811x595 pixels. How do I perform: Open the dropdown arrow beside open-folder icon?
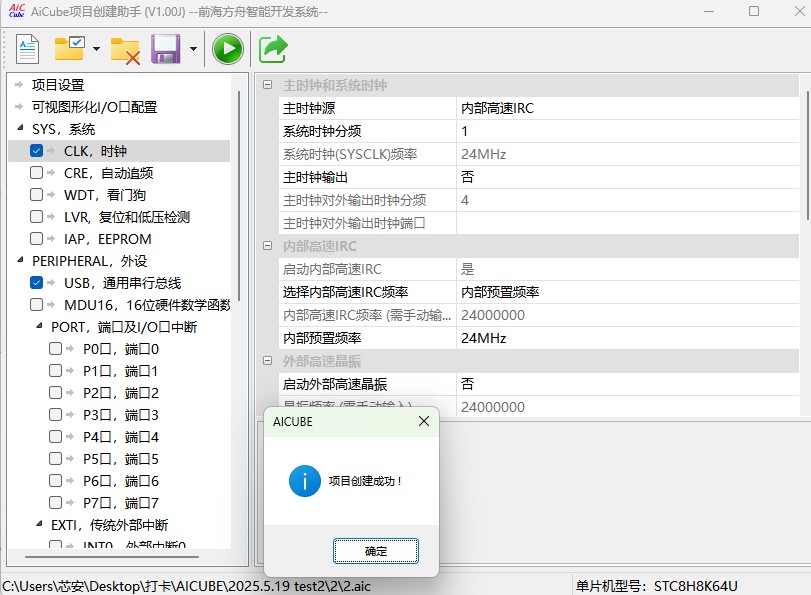(x=96, y=49)
